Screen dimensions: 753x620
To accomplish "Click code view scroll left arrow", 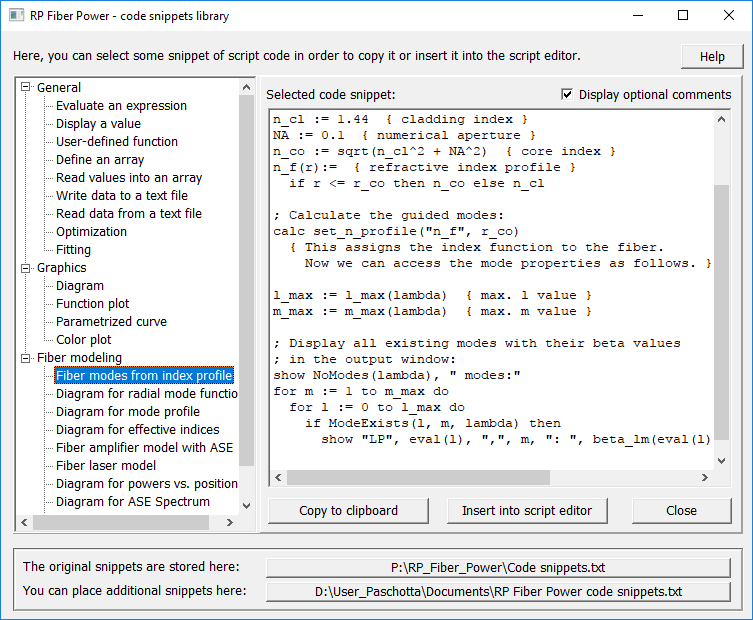I will 278,477.
